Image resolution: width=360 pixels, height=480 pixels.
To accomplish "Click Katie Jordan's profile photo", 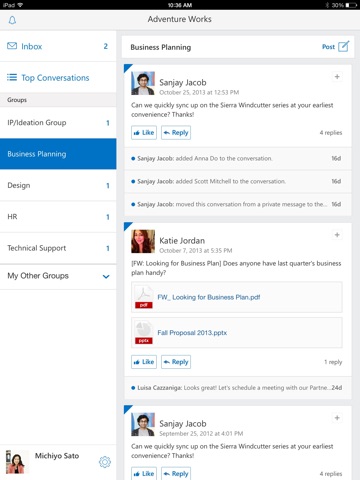I will click(x=143, y=241).
